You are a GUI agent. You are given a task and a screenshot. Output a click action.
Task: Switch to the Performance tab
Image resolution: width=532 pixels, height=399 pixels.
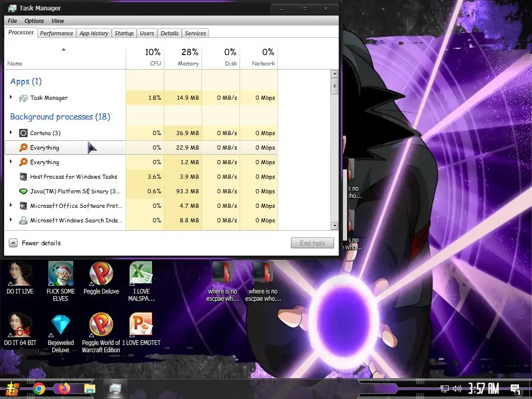coord(56,33)
